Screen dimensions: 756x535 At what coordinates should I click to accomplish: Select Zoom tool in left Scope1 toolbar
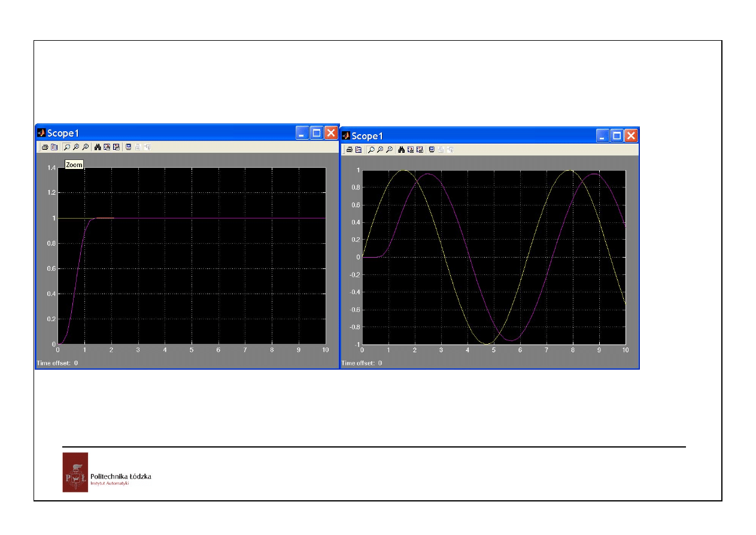point(67,147)
